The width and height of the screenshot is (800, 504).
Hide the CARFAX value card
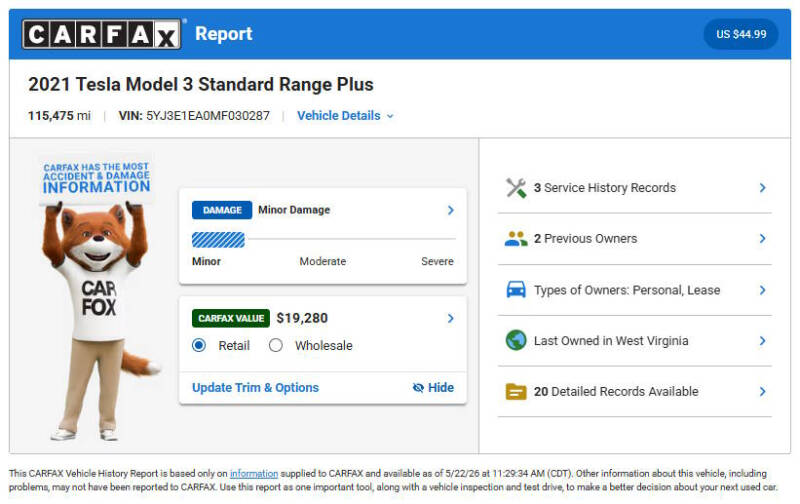tap(433, 388)
